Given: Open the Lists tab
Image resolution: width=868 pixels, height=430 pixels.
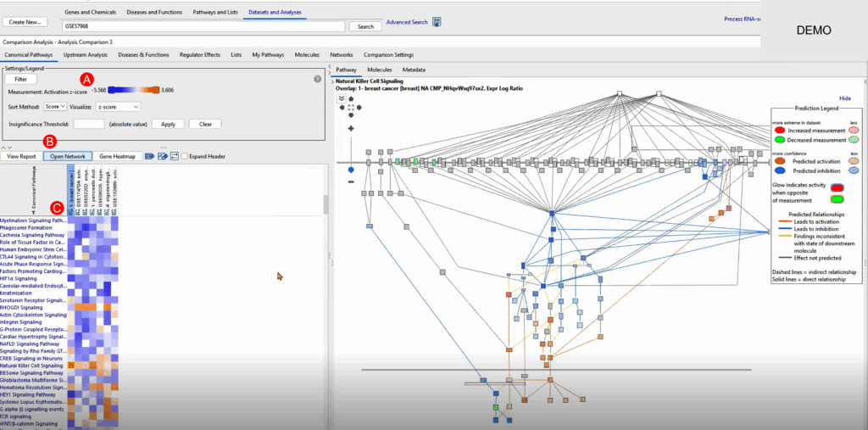Looking at the screenshot, I should click(236, 55).
